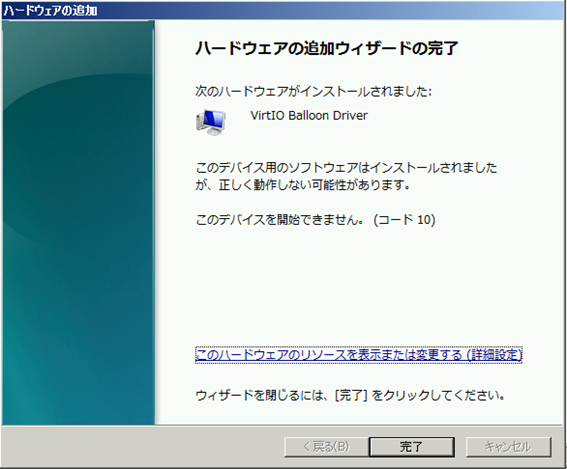The width and height of the screenshot is (567, 469).
Task: Click the (コード 10) error code text
Action: 404,219
